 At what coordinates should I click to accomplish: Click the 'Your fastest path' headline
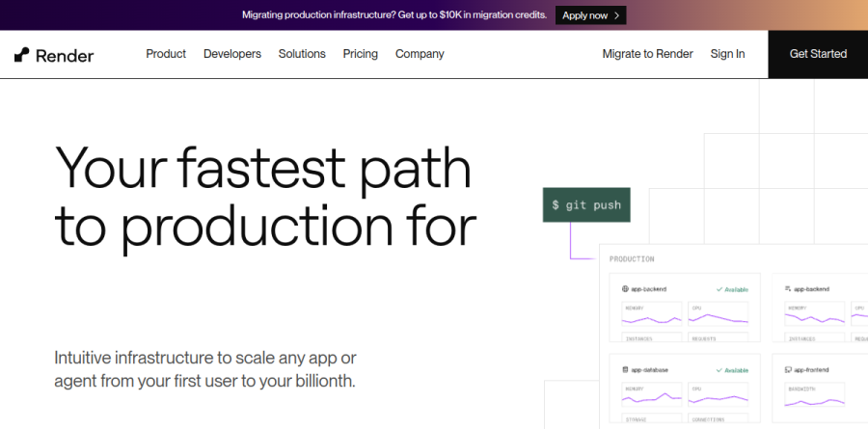tap(266, 197)
